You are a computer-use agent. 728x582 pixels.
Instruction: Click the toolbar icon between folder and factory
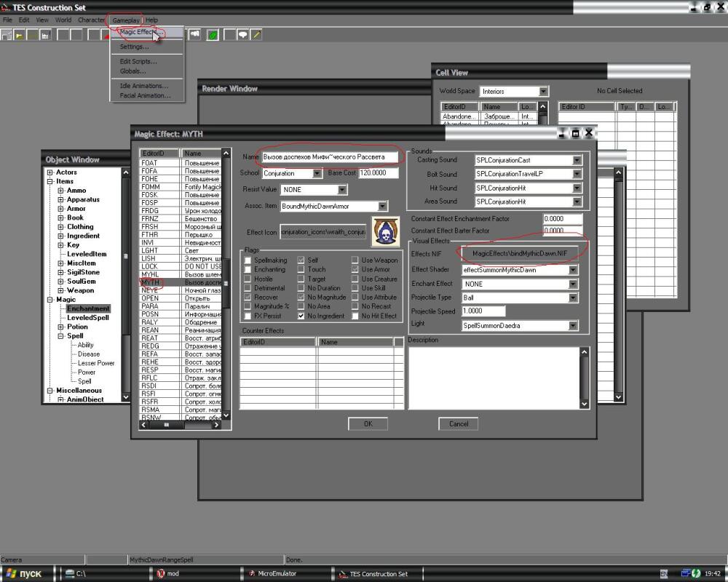coord(33,35)
